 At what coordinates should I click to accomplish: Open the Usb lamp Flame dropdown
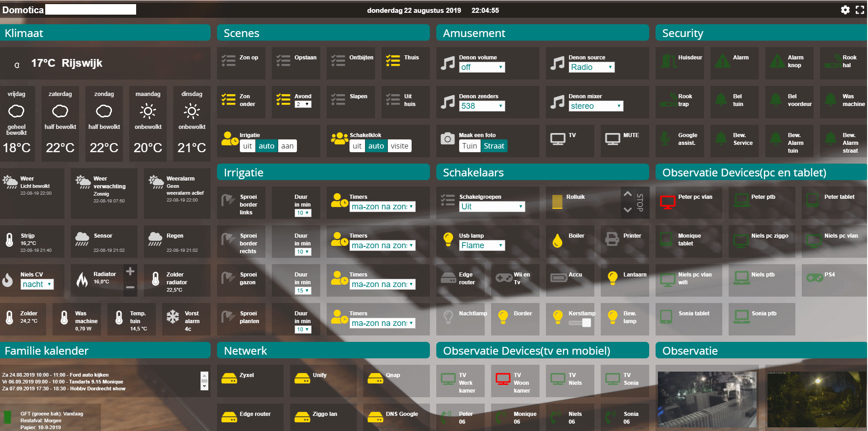tap(482, 245)
